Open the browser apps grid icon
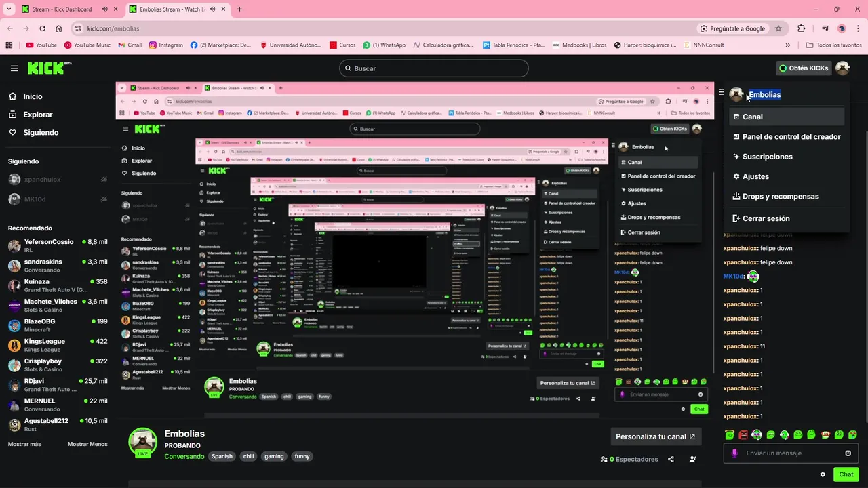The image size is (868, 488). [x=9, y=45]
